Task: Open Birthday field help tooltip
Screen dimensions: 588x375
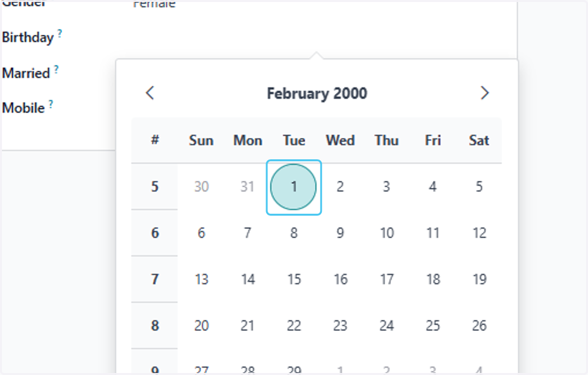Action: click(60, 33)
